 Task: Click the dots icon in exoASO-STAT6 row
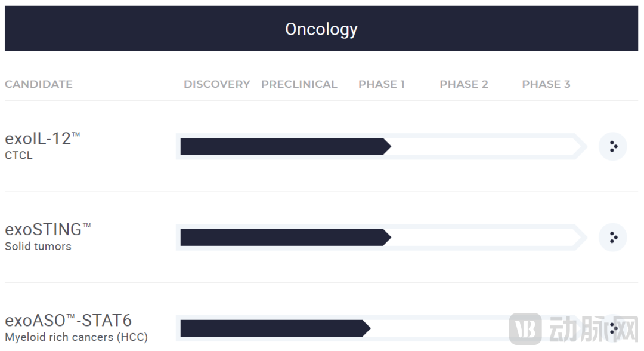tap(612, 328)
